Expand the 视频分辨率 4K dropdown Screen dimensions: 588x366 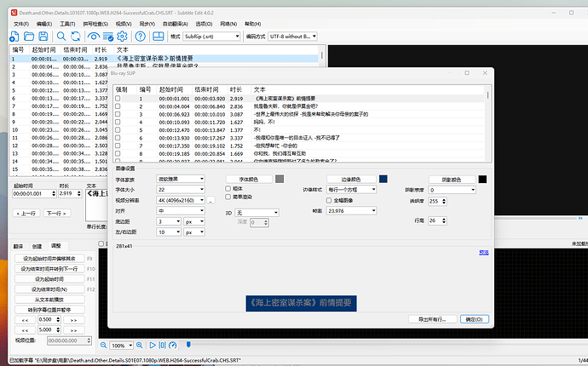click(x=179, y=198)
